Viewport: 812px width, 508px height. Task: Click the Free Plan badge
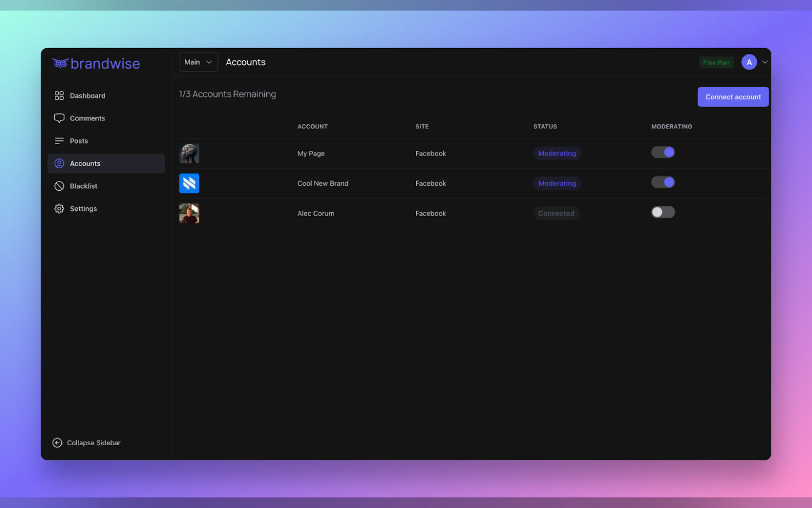pos(716,62)
